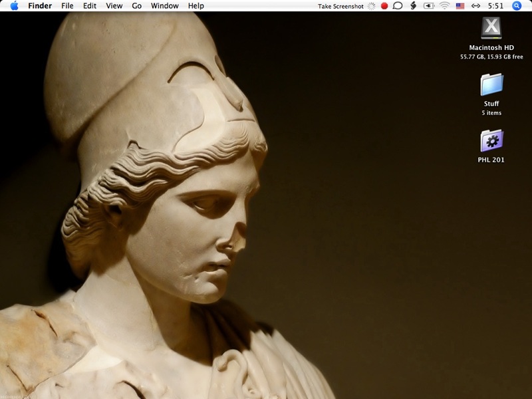Screen dimensions: 532x399
Task: Open the Window menu
Action: [164, 6]
